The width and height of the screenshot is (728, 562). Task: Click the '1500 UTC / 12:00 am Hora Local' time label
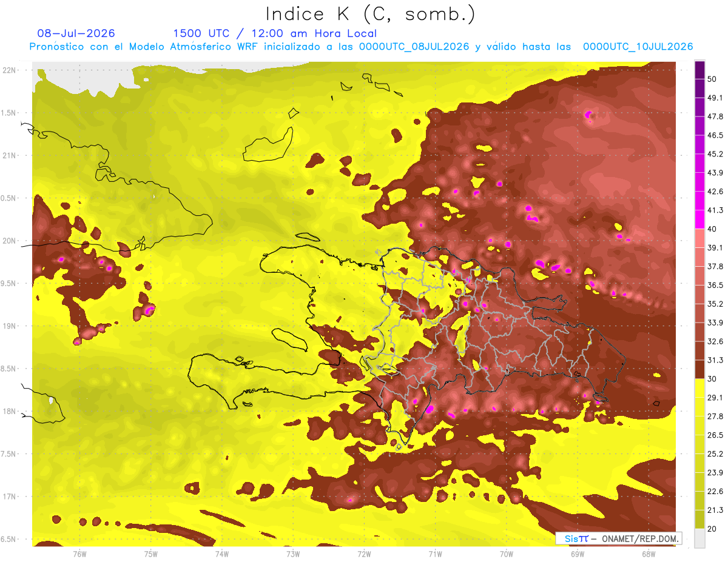(x=275, y=33)
